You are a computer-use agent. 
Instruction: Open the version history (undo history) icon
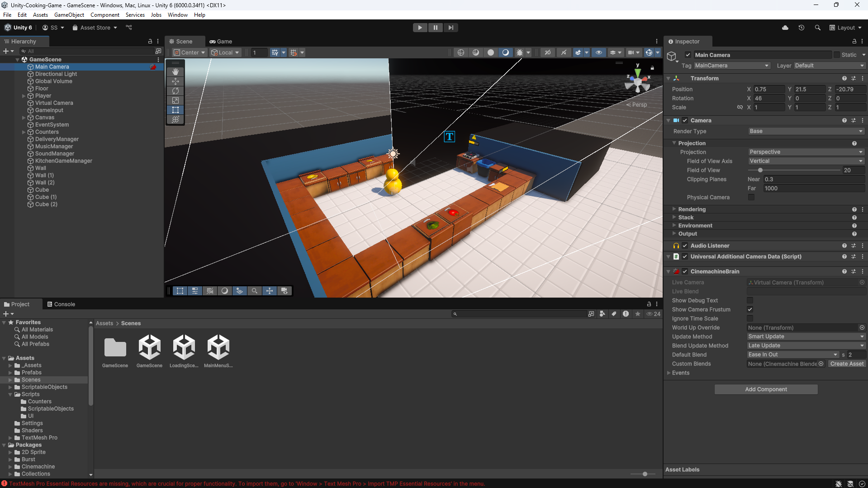[x=801, y=28]
